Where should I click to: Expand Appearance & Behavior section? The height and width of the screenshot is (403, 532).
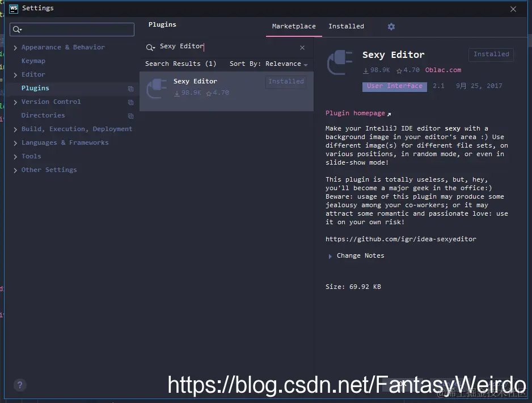(15, 48)
